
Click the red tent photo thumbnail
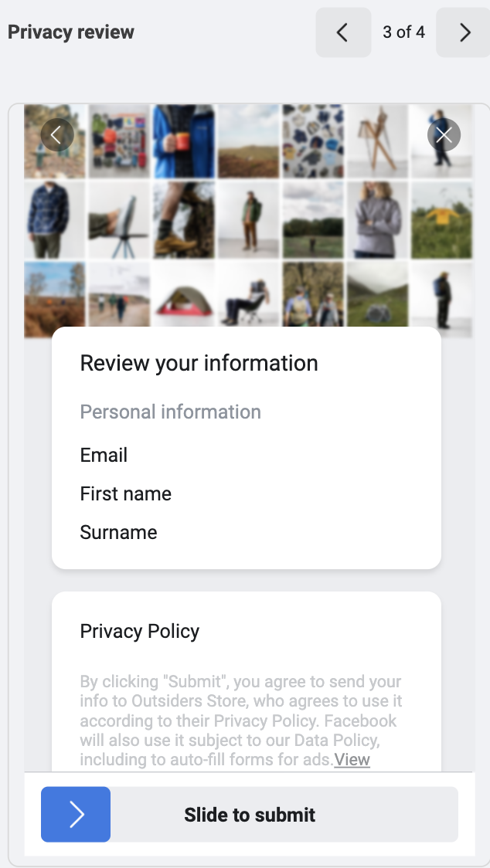coord(183,301)
